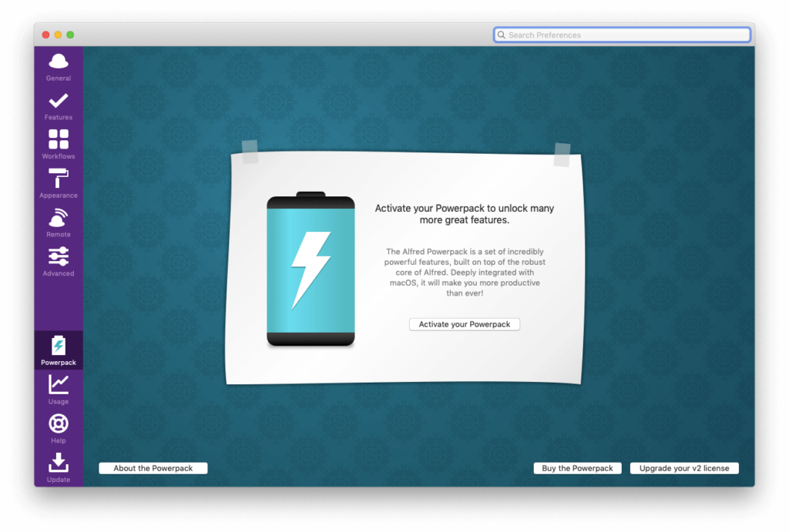
Task: Open the General preferences section
Action: pyautogui.click(x=59, y=68)
